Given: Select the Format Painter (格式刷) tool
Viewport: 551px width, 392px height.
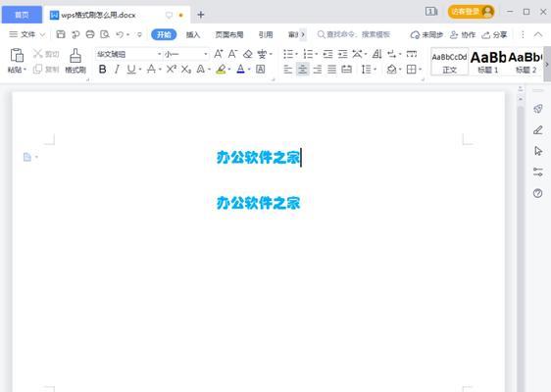Looking at the screenshot, I should tap(75, 61).
